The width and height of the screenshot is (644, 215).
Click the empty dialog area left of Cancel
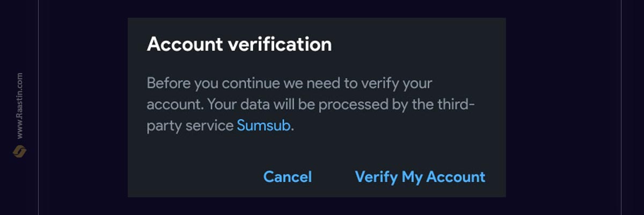[x=193, y=176]
